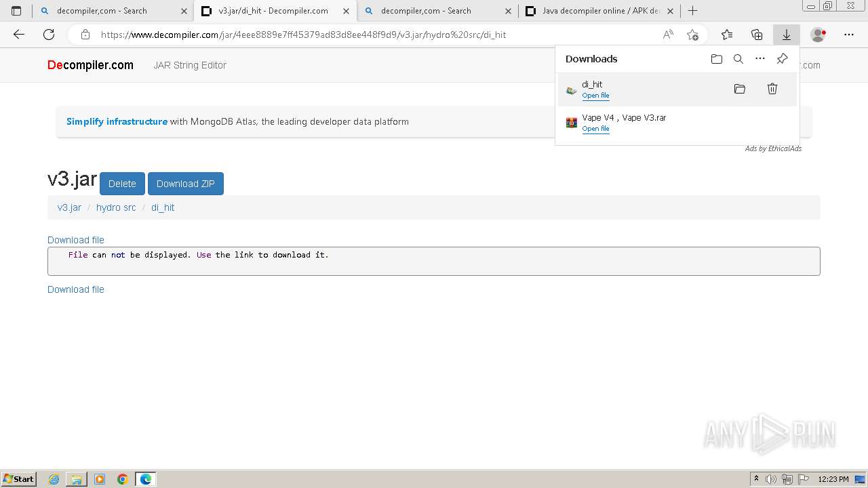Screen dimensions: 868x488
Task: Click the Delete button
Action: [x=122, y=184]
